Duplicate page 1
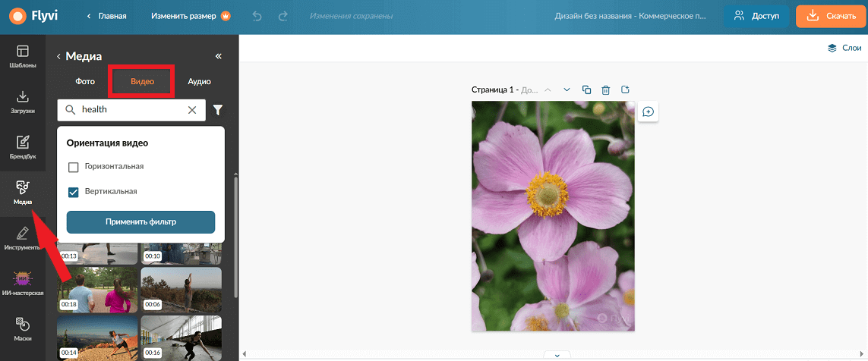This screenshot has width=868, height=361. pyautogui.click(x=587, y=89)
